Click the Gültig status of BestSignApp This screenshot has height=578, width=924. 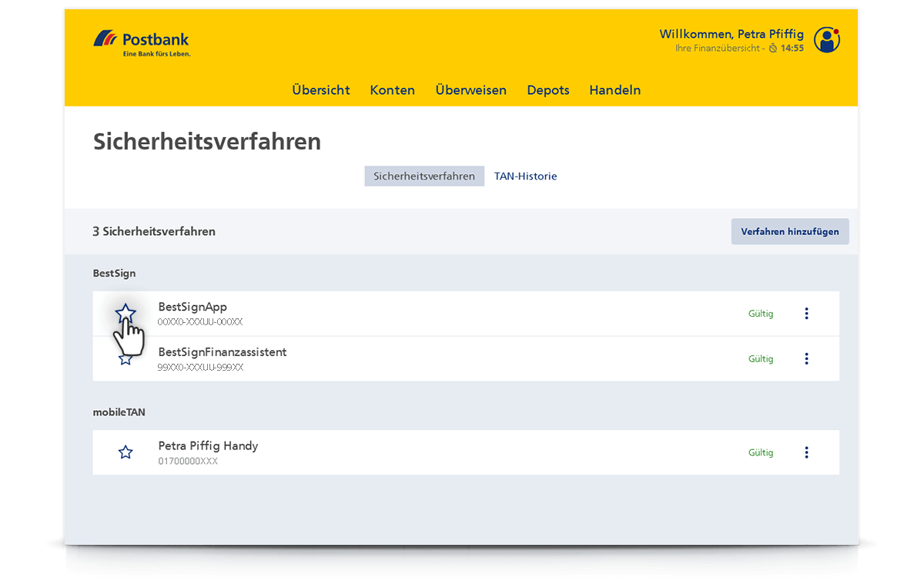click(x=761, y=314)
